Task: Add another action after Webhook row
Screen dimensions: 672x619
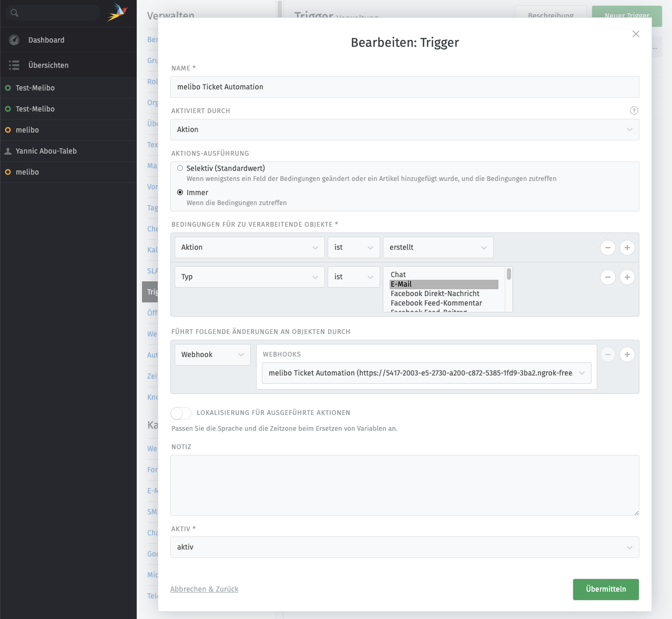Action: coord(627,354)
